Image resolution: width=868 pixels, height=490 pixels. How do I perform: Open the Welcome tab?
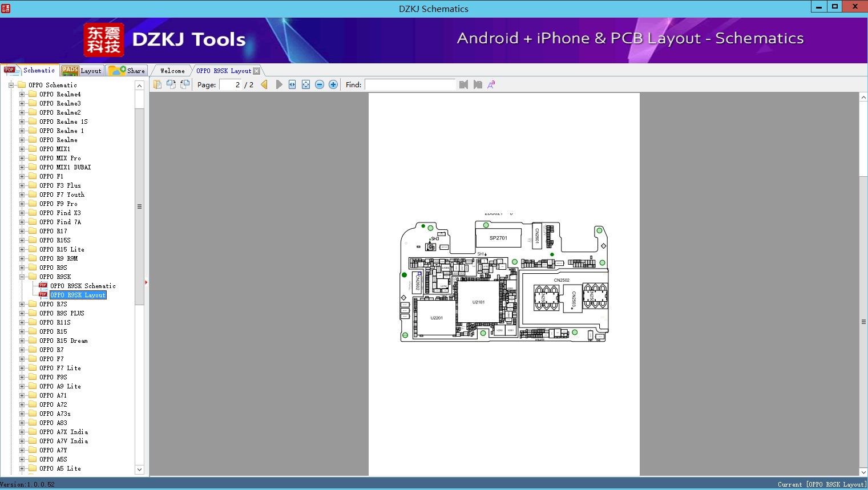pos(172,71)
